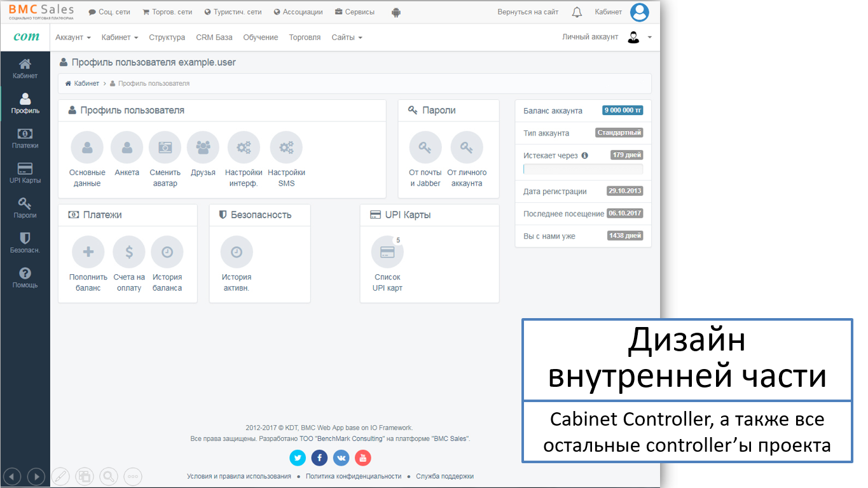Click the Android app icon
The image size is (868, 488).
[396, 12]
